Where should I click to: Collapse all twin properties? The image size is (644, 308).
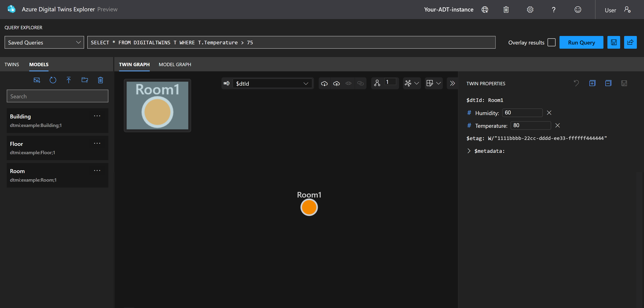(608, 83)
